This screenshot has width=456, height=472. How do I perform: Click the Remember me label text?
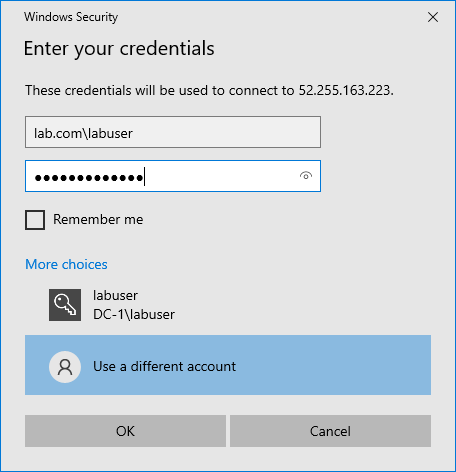tap(98, 220)
